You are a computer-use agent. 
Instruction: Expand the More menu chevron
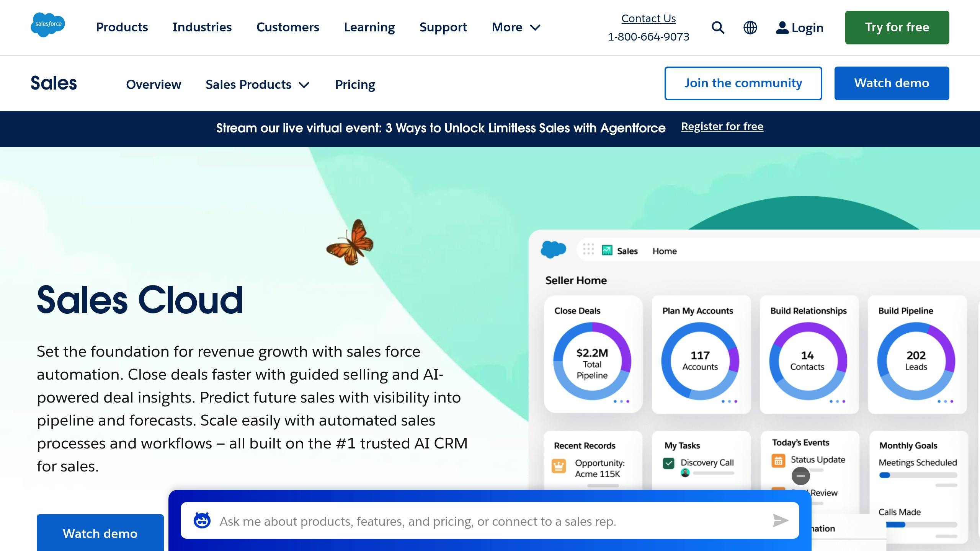[x=535, y=28]
